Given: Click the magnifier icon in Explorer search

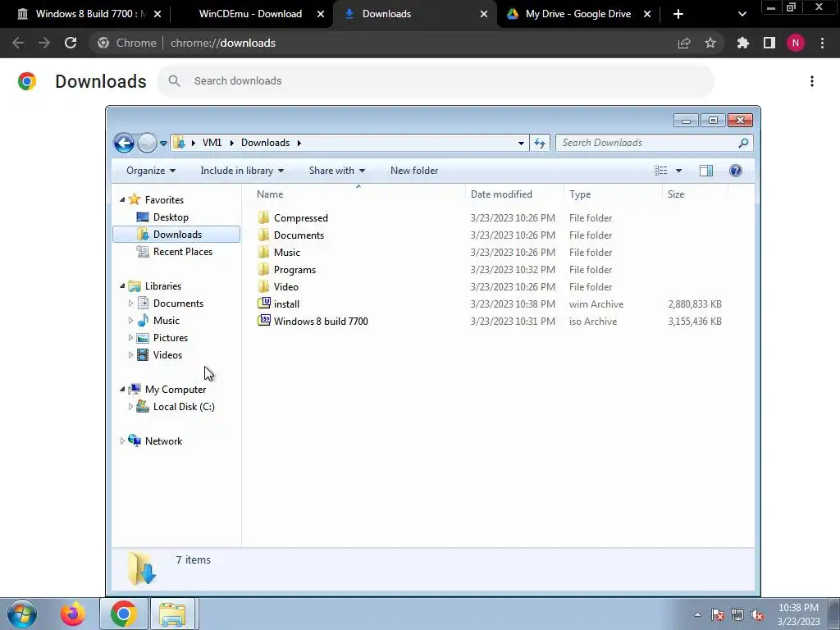Looking at the screenshot, I should 743,143.
